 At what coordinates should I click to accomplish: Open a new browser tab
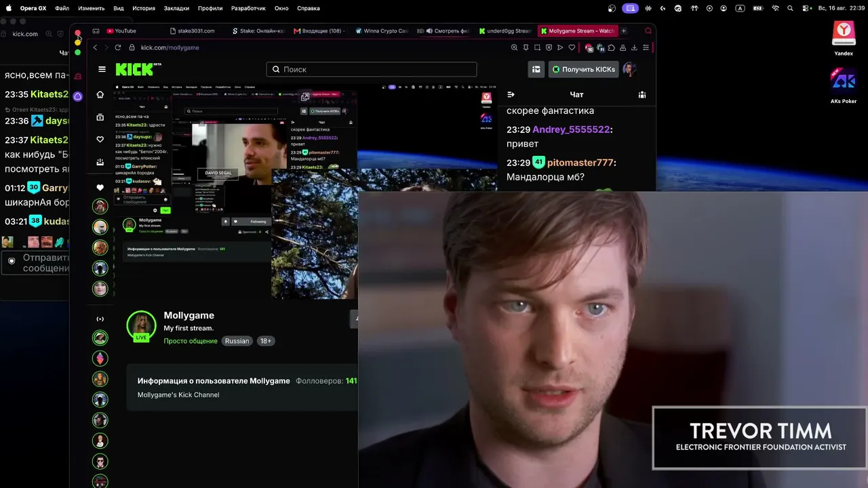[624, 31]
